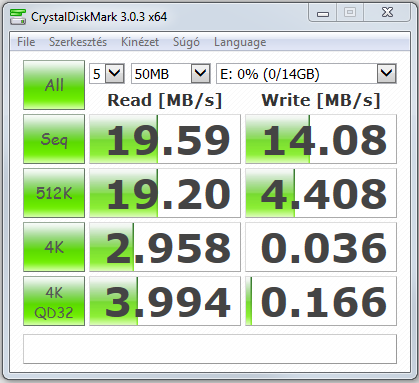Viewport: 419px width, 383px height.
Task: Click the 4K QD32 read value 3.994
Action: [165, 301]
